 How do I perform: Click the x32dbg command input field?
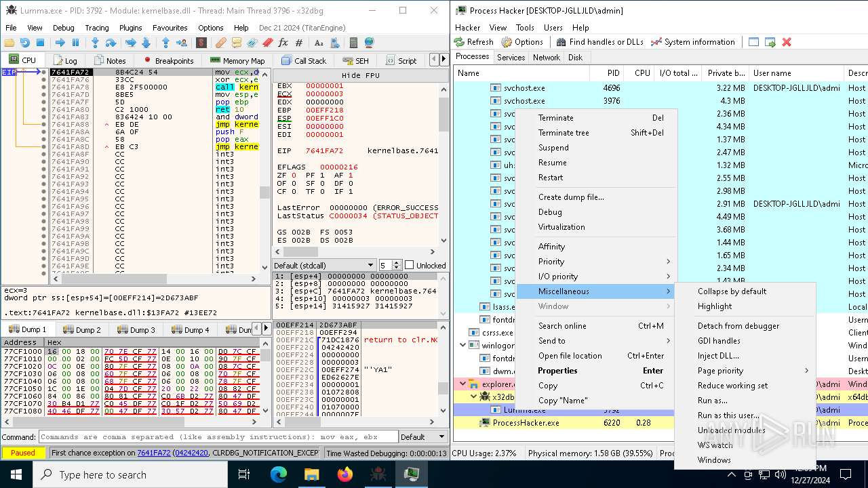coord(218,437)
